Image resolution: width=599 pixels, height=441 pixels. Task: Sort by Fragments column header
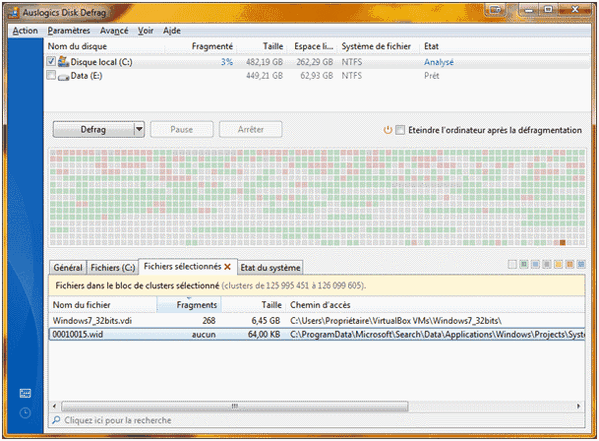(189, 305)
